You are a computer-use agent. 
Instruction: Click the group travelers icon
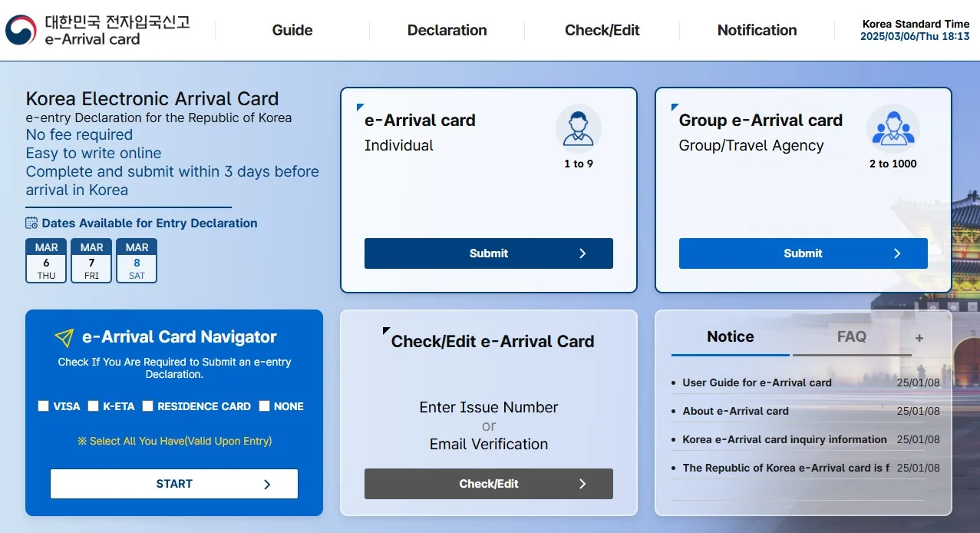[x=893, y=127]
